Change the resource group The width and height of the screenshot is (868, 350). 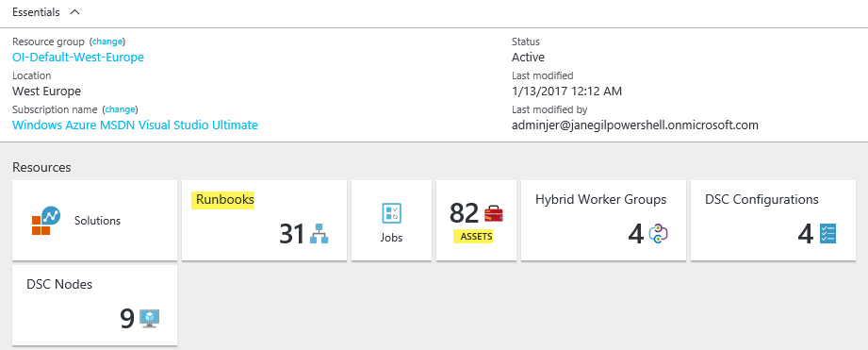click(107, 42)
